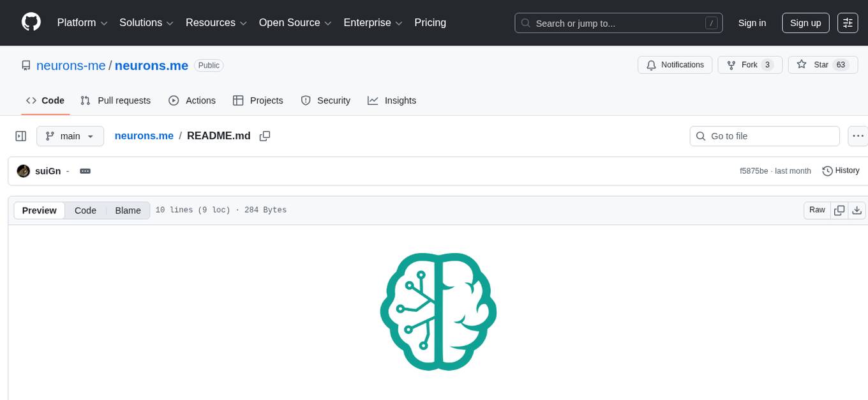Viewport: 868px width, 400px height.
Task: Open the more options menu beside Go to file
Action: (858, 135)
